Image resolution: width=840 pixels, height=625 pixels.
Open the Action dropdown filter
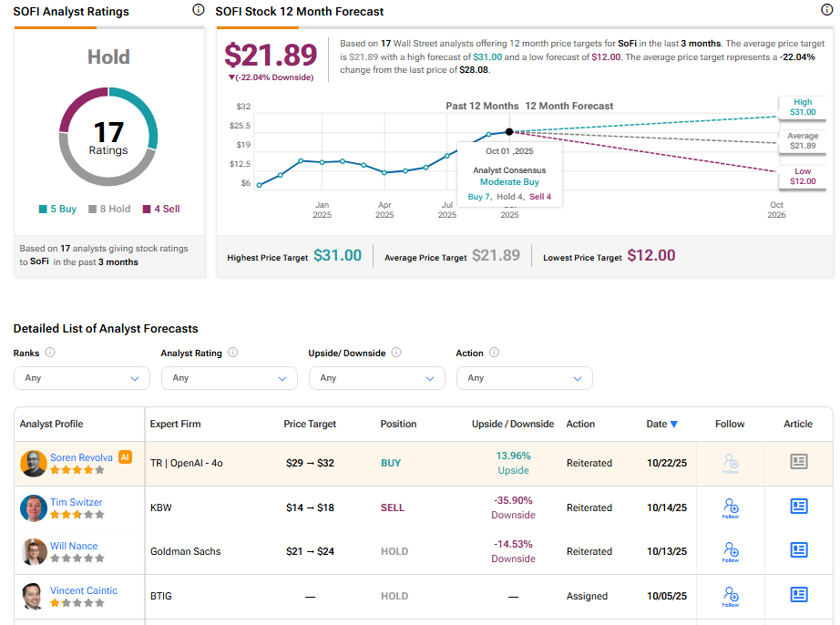(x=524, y=378)
